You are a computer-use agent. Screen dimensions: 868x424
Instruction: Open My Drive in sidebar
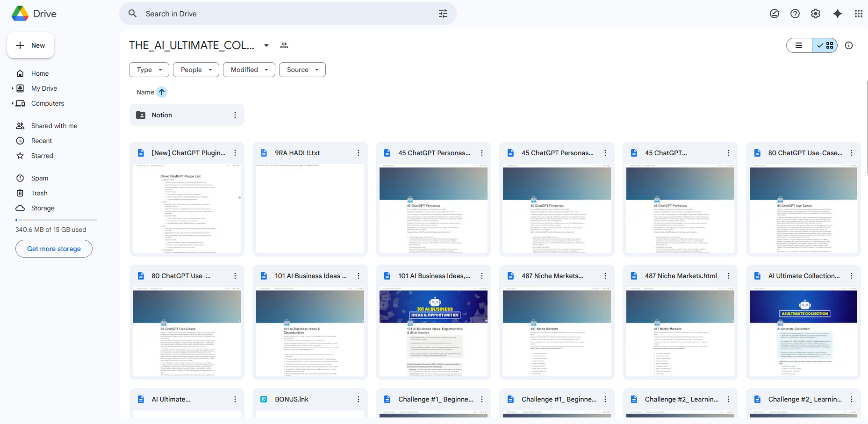44,88
